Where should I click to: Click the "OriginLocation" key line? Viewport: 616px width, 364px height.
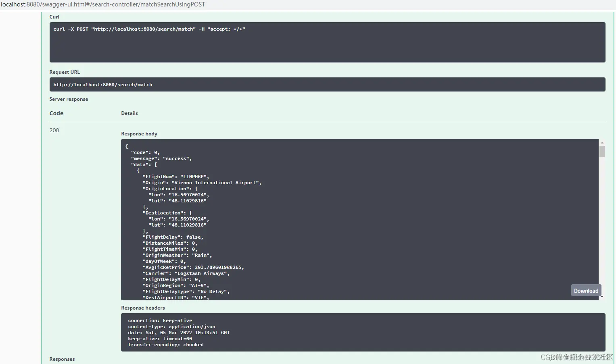point(170,189)
